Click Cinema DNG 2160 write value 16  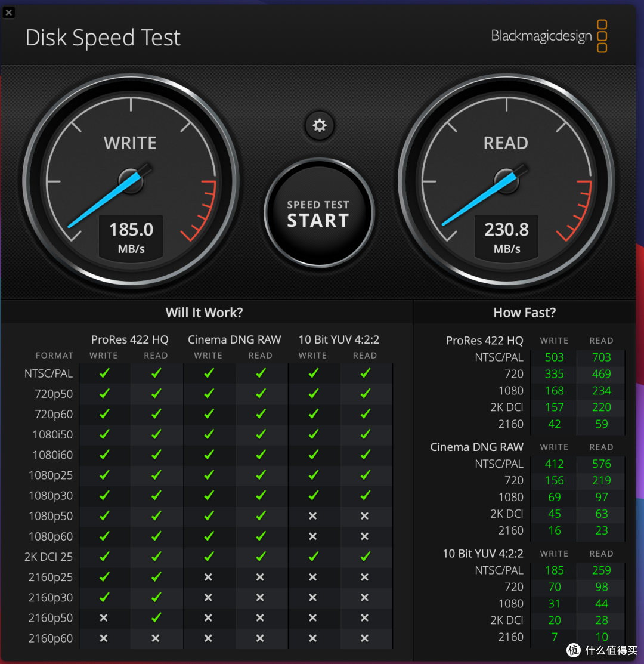point(555,530)
